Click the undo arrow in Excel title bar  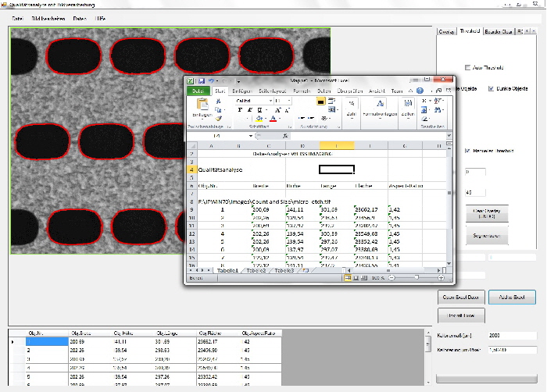pyautogui.click(x=211, y=81)
